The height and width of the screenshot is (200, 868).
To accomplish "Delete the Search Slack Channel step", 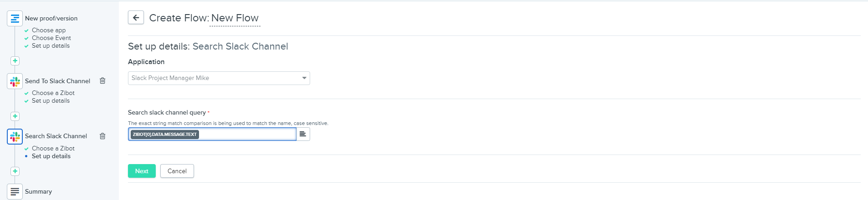I will (102, 136).
